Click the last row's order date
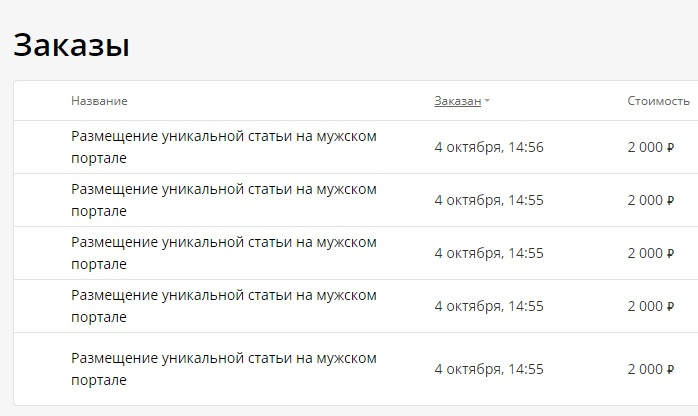 (x=489, y=369)
